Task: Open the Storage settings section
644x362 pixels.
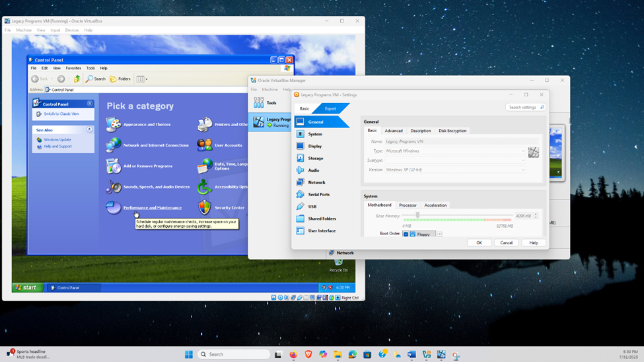Action: [x=315, y=159]
